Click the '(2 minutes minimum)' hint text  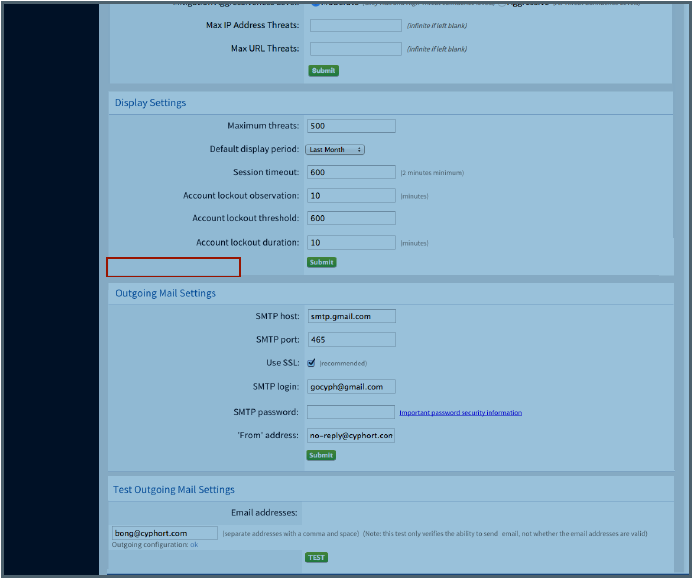(x=432, y=173)
